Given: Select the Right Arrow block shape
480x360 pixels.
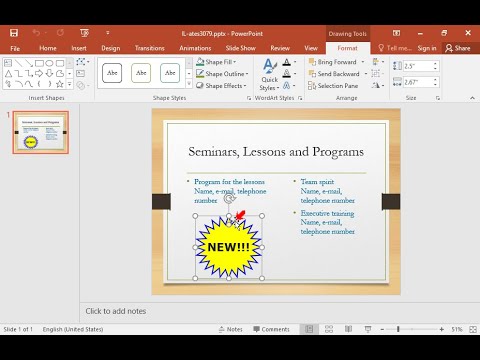Looking at the screenshot, I should 39,74.
